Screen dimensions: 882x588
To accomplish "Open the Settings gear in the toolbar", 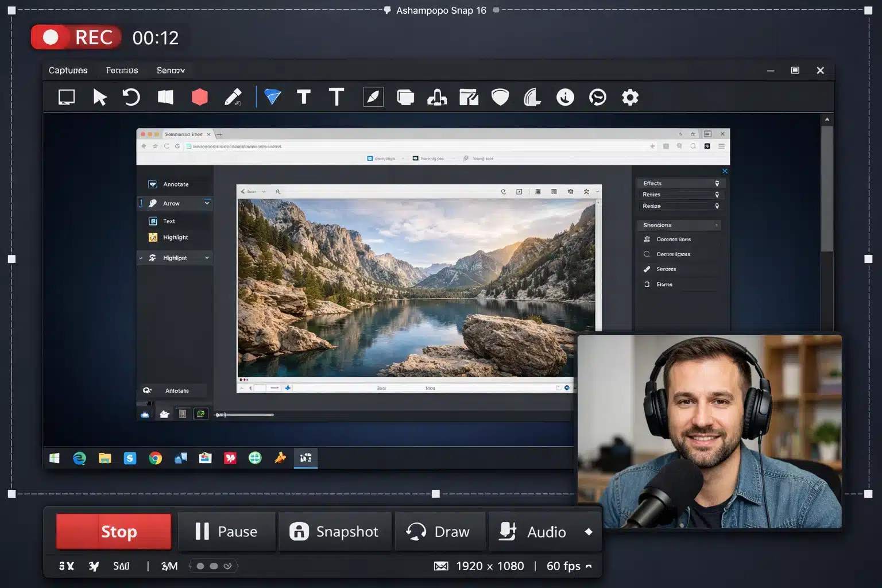I will tap(630, 97).
